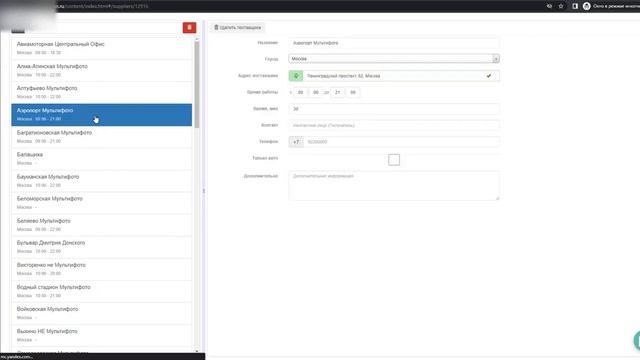Screen dimensions: 640x360
Task: Select 'Выхино НЕ Мультифото' in the list
Action: pos(102,335)
